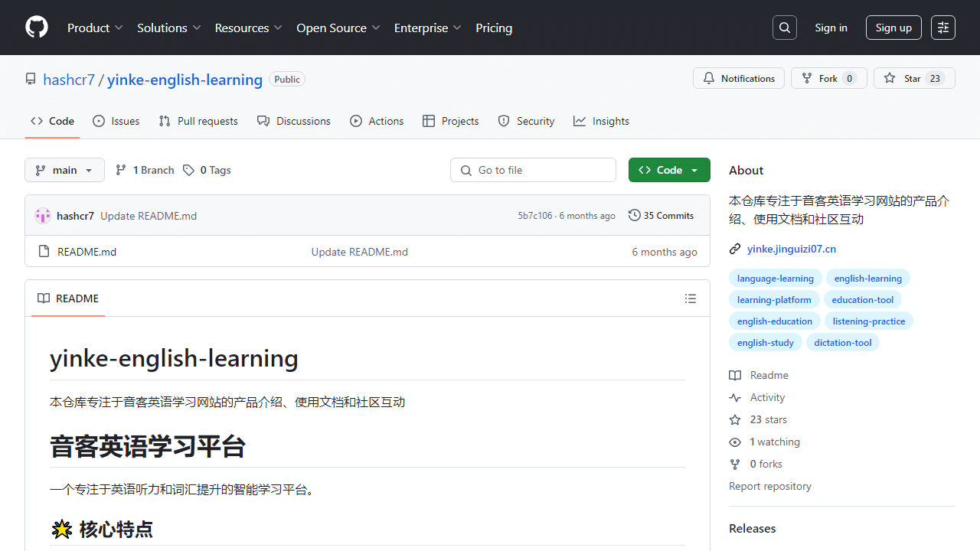980x551 pixels.
Task: Open README.md row's Update README.md commit message
Action: (x=360, y=252)
